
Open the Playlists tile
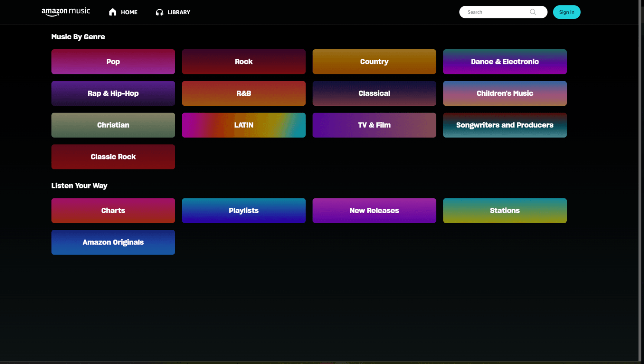[244, 211]
